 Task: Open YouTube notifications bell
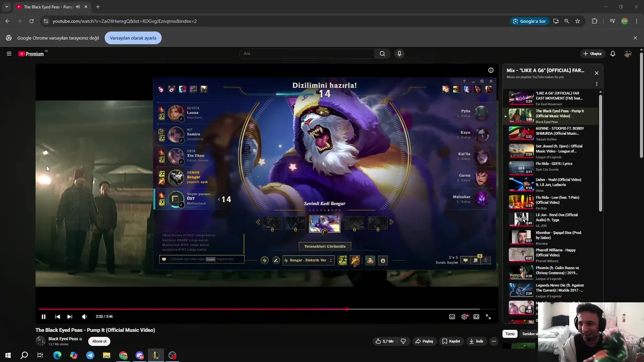pos(612,54)
